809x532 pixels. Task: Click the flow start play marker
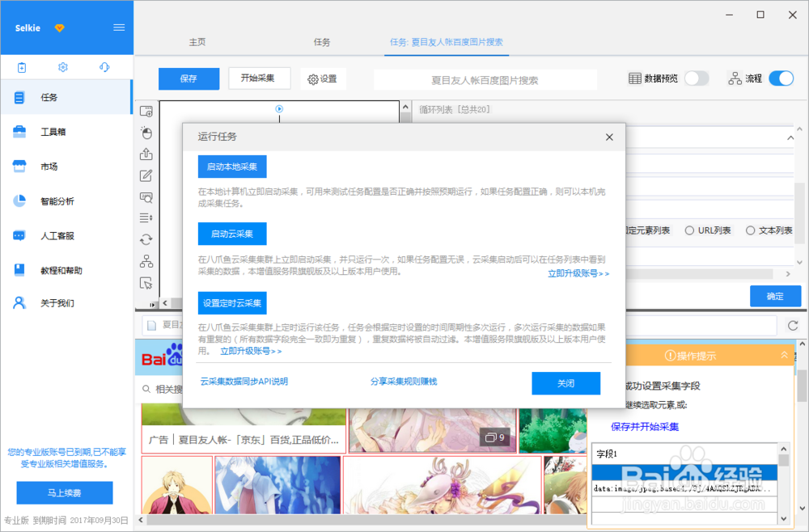[279, 109]
